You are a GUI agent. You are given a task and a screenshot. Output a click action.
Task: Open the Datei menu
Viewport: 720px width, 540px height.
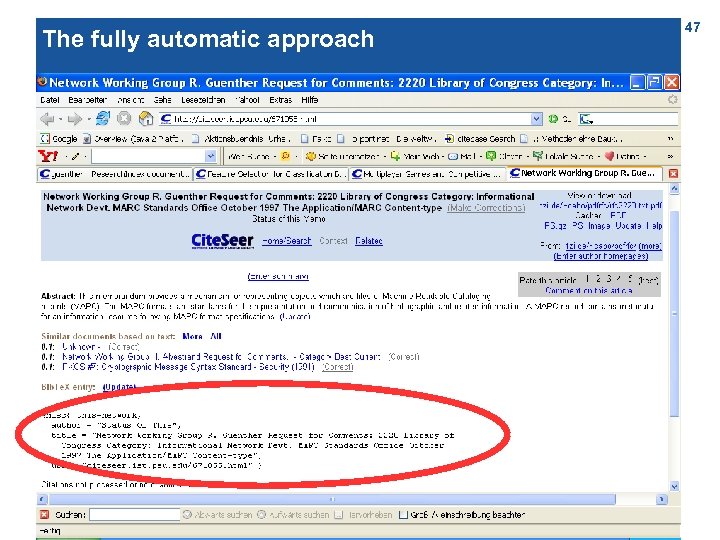pyautogui.click(x=50, y=100)
